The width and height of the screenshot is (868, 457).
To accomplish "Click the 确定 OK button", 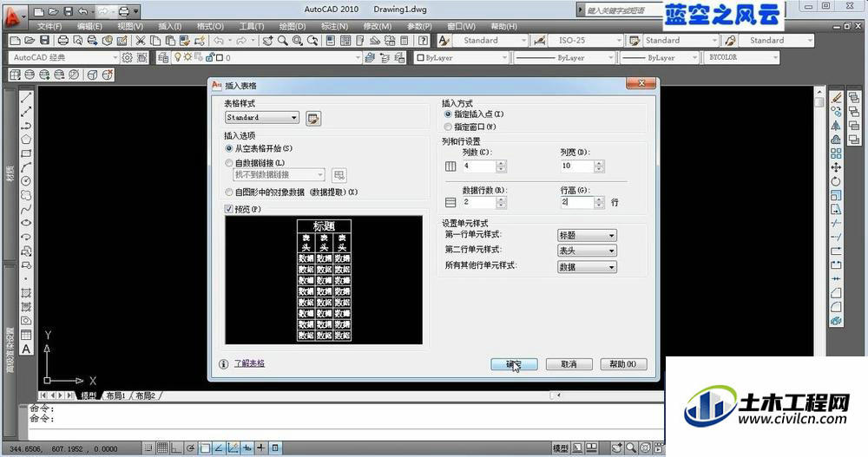I will coord(514,364).
